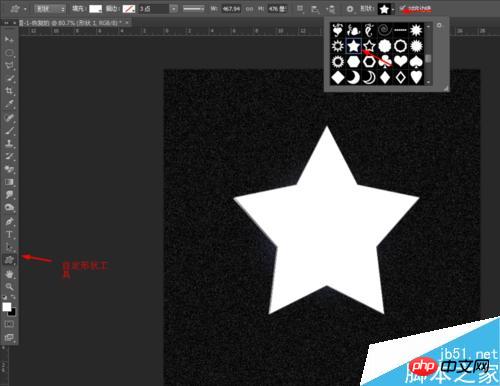
Task: Choose the solid five-point star shape
Action: (354, 46)
